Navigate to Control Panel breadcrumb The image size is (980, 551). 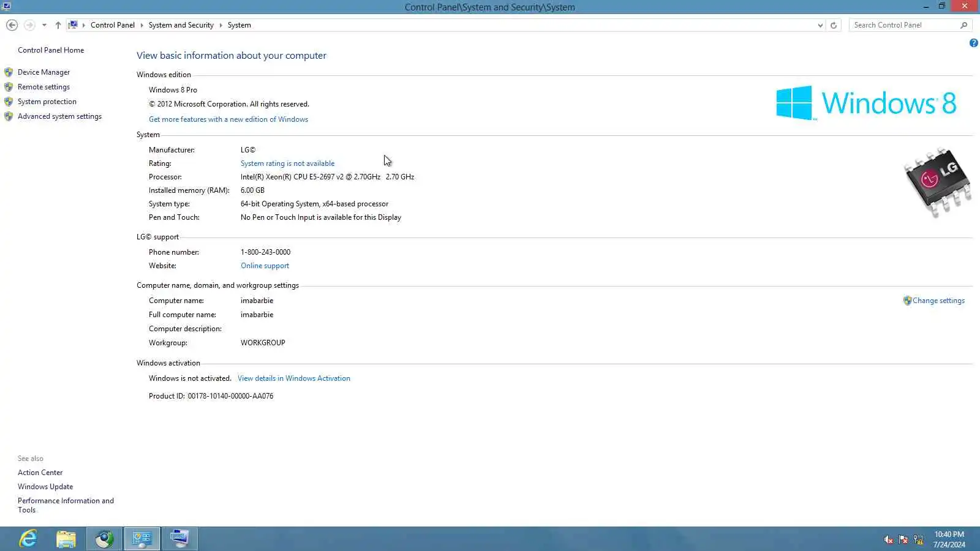[x=113, y=25]
